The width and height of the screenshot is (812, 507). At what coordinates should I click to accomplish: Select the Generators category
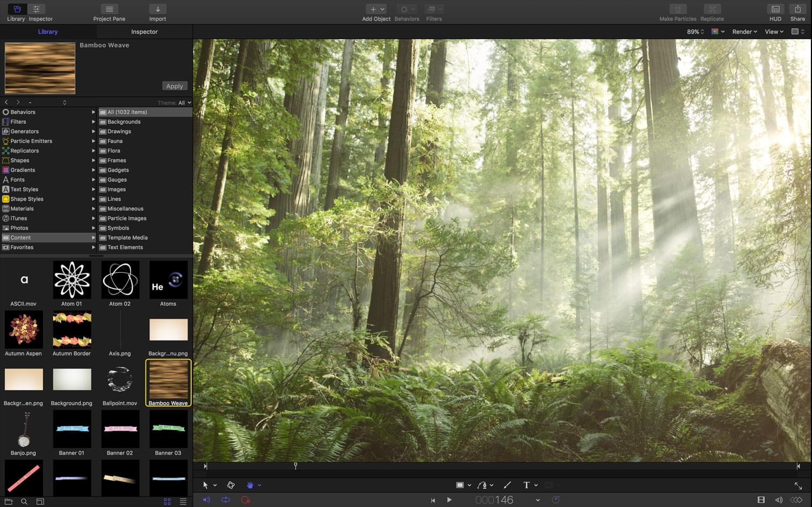48,132
